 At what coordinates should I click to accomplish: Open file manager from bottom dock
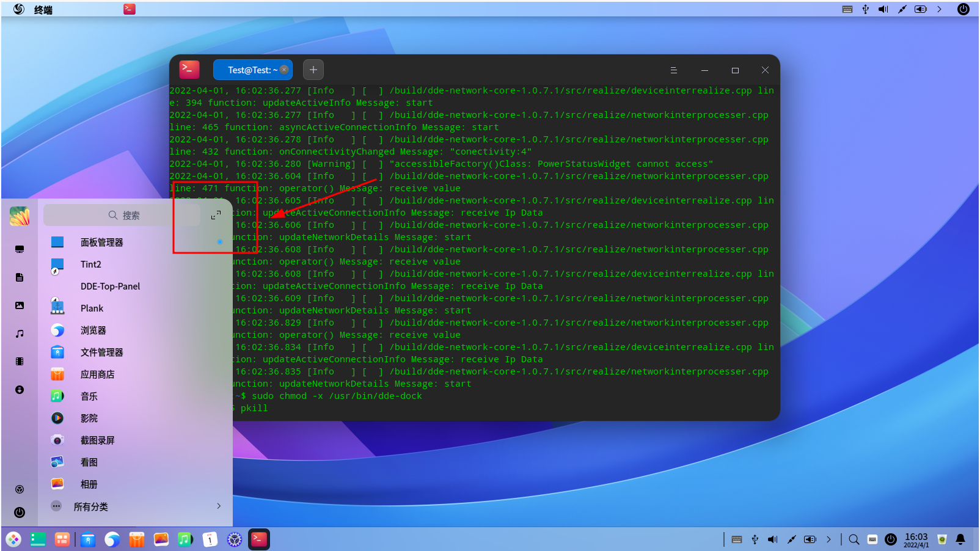pyautogui.click(x=88, y=539)
